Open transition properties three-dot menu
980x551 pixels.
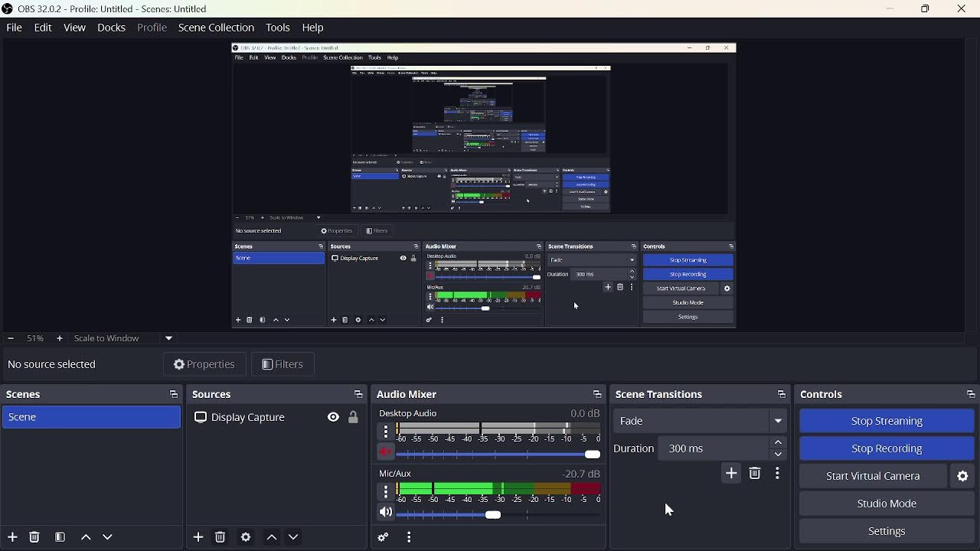click(x=778, y=474)
